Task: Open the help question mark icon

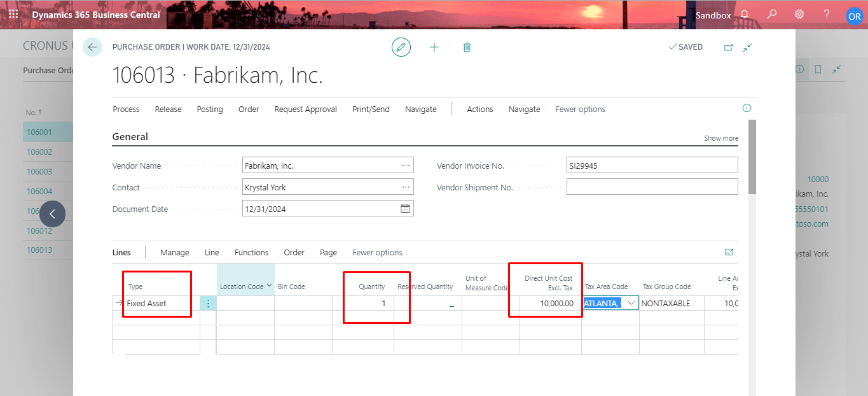Action: pyautogui.click(x=827, y=14)
